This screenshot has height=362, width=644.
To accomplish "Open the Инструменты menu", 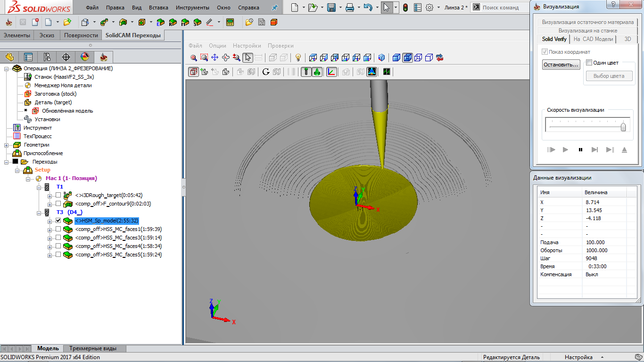I will pyautogui.click(x=192, y=8).
